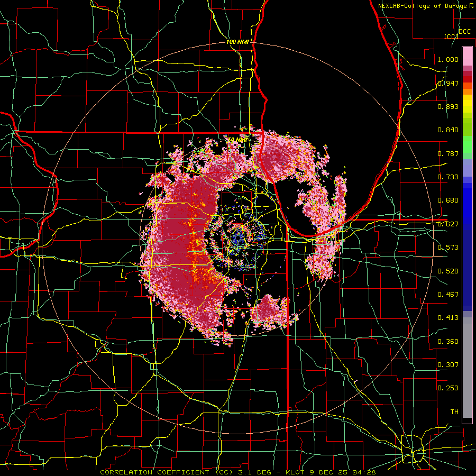Click the 0.520 scale value
476x476 pixels.
point(448,271)
